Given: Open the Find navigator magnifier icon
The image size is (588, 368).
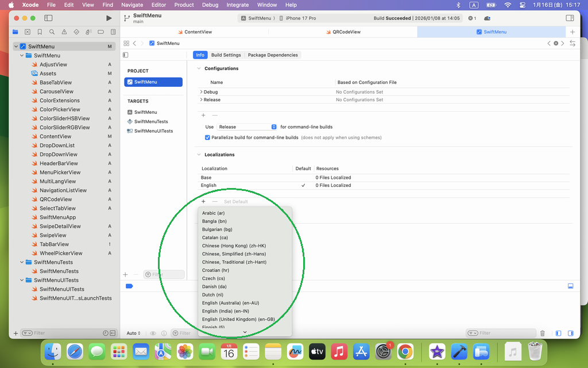Looking at the screenshot, I should click(52, 32).
